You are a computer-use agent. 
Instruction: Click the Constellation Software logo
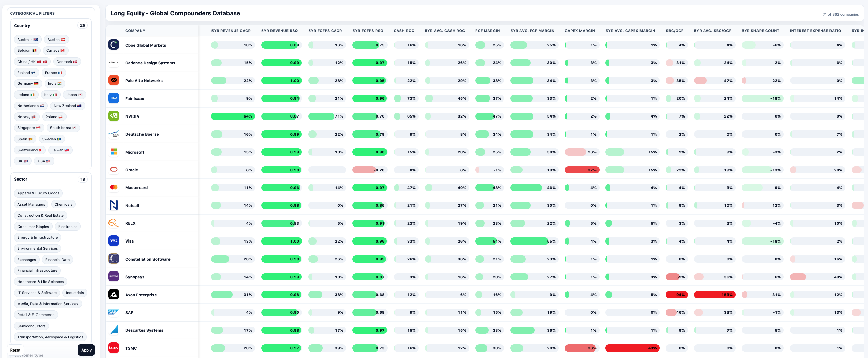114,259
